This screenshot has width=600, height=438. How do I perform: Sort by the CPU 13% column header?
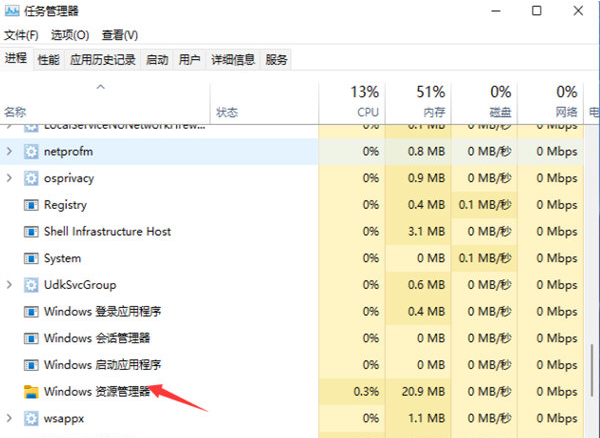pos(352,102)
